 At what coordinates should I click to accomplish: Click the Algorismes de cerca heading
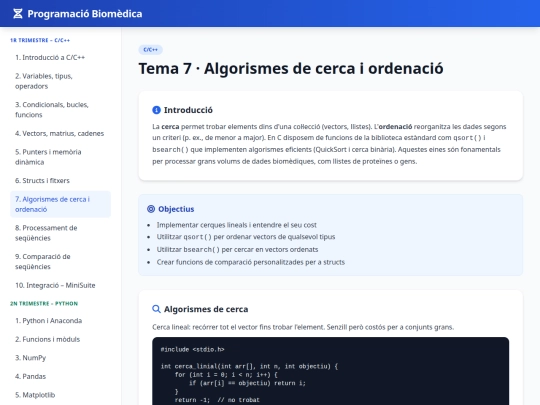click(x=206, y=309)
